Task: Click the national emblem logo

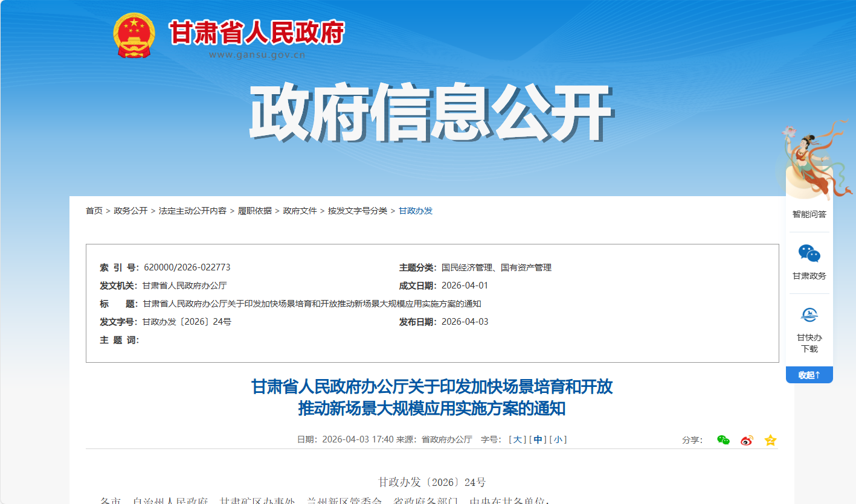Action: 134,35
